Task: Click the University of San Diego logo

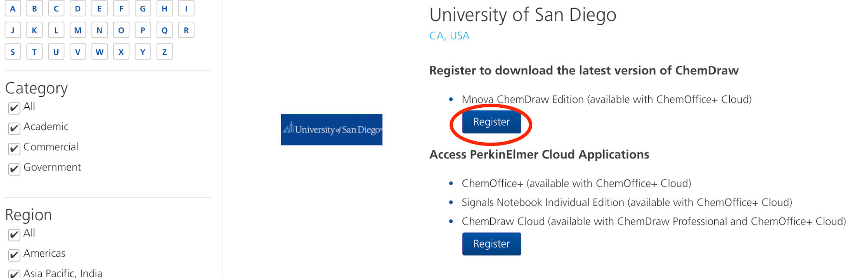Action: tap(331, 129)
